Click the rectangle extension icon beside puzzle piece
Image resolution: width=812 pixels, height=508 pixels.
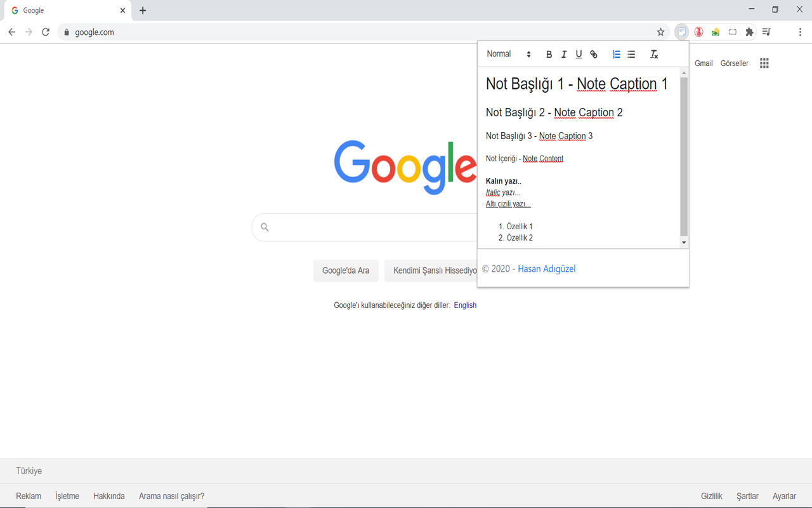click(x=732, y=32)
